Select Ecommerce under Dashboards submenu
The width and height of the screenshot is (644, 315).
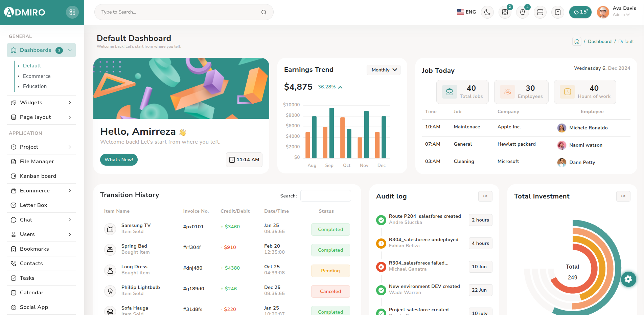tap(37, 76)
